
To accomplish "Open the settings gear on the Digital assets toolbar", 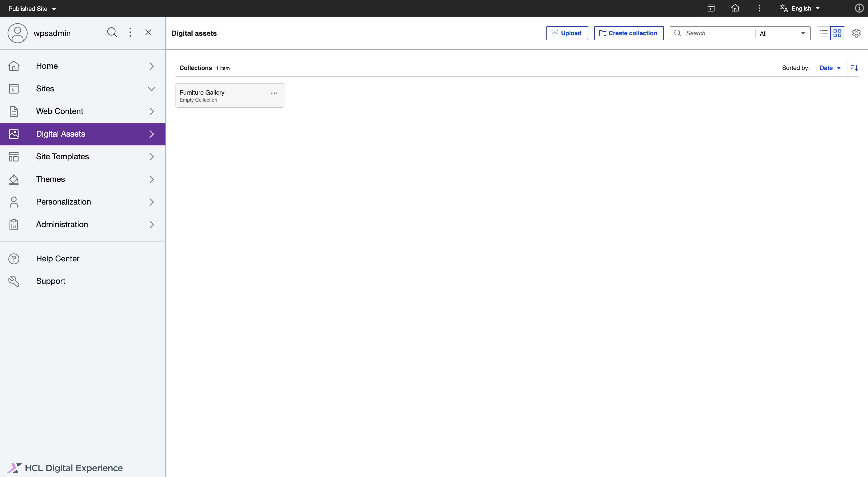I will pyautogui.click(x=856, y=33).
